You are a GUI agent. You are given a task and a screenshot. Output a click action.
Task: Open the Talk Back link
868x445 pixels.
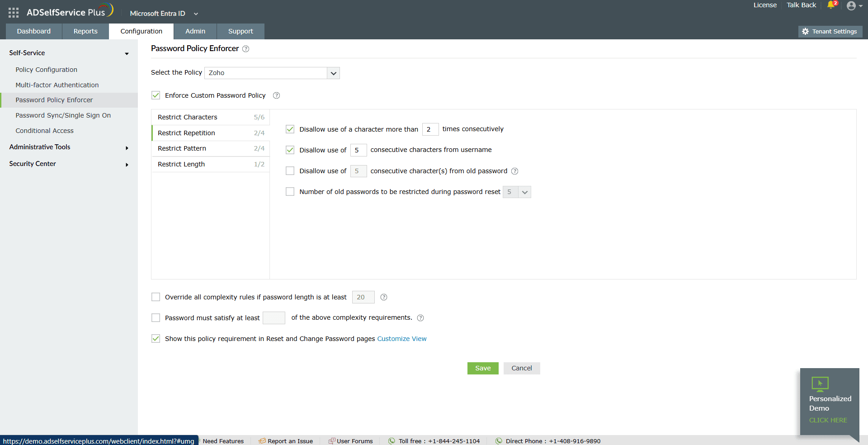pyautogui.click(x=802, y=5)
